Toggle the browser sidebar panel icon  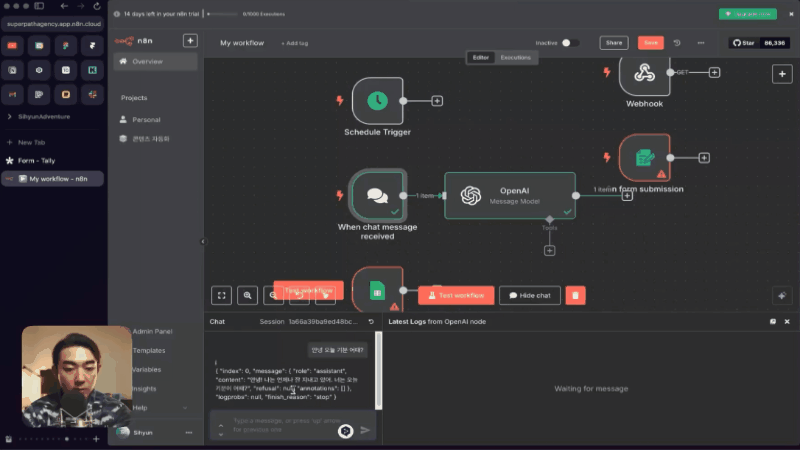(39, 6)
